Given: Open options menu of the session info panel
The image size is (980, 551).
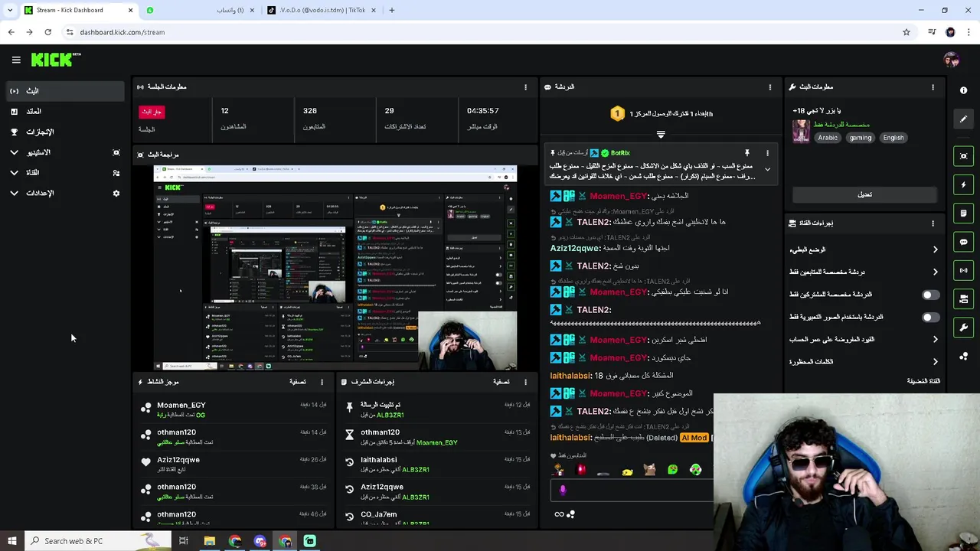Looking at the screenshot, I should click(525, 87).
